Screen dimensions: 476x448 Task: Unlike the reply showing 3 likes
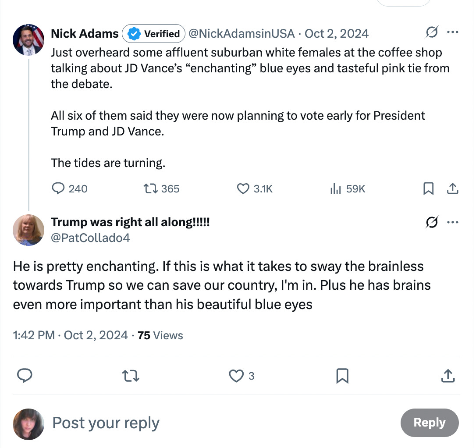[236, 376]
